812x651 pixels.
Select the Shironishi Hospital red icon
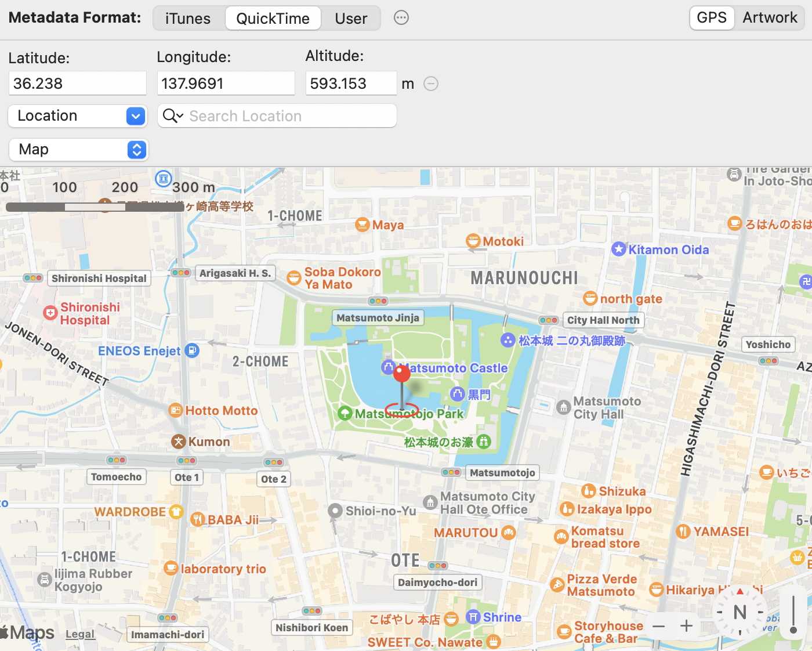[50, 313]
